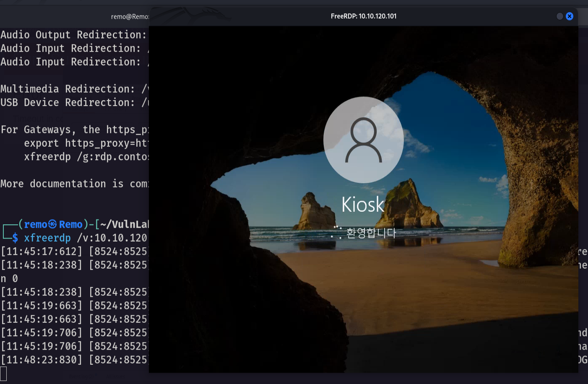
Task: Click the Audio Output Redirection line
Action: (74, 35)
